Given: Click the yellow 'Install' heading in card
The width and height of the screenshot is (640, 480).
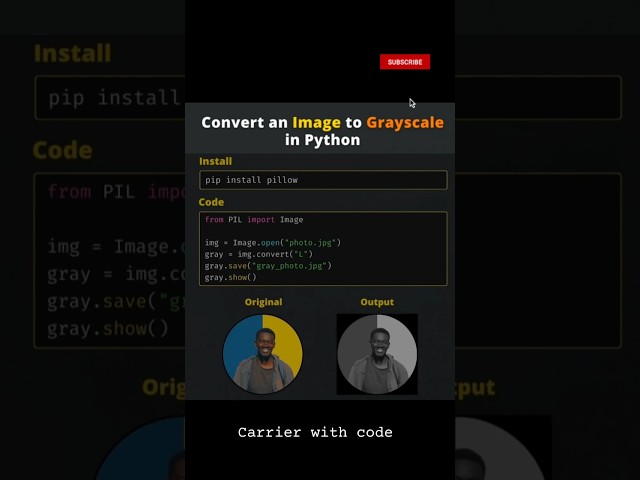Looking at the screenshot, I should 216,161.
